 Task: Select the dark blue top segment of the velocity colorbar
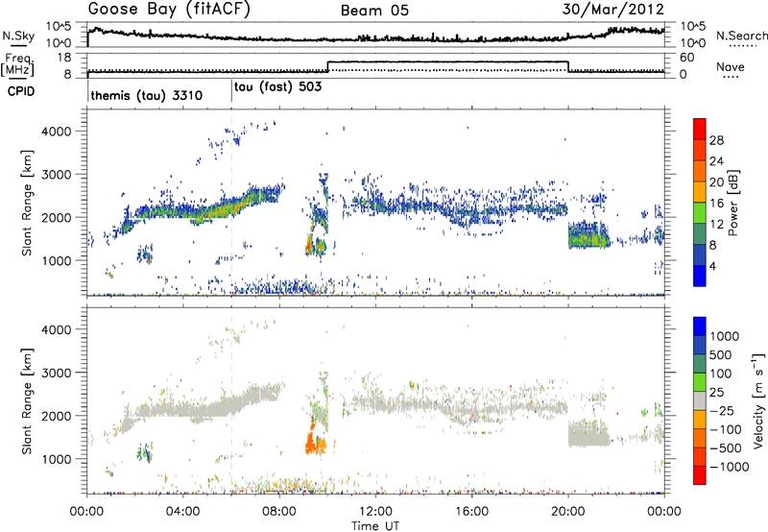[700, 326]
